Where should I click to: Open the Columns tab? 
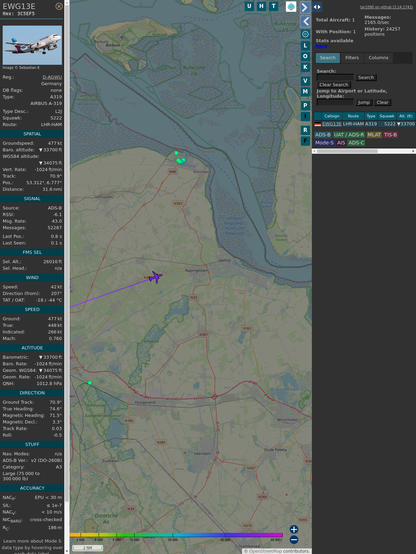click(x=379, y=58)
